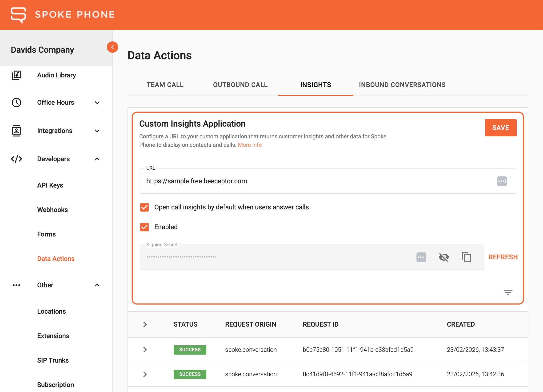543x392 pixels.
Task: Click the Developers code brackets icon
Action: coord(16,159)
